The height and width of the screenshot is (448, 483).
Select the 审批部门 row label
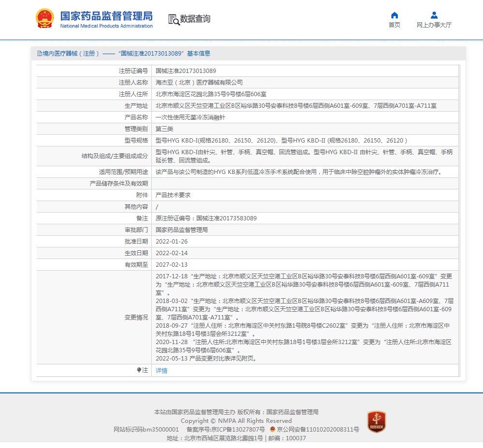coord(136,230)
